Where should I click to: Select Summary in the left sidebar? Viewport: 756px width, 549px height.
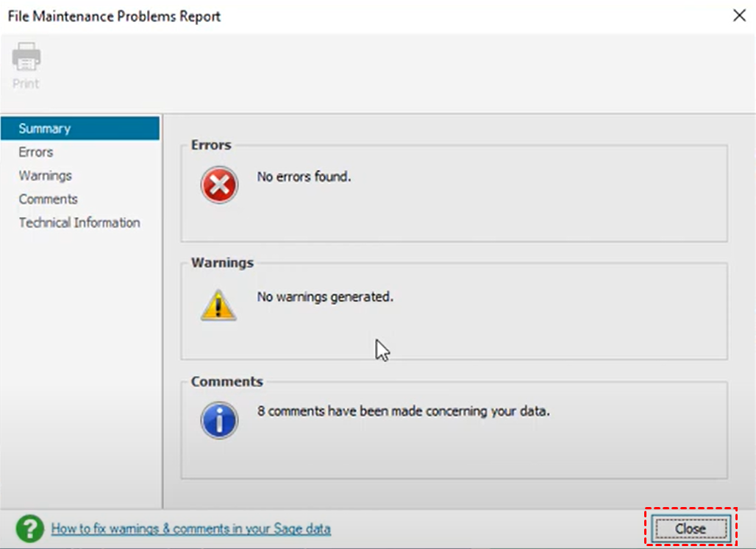point(45,129)
